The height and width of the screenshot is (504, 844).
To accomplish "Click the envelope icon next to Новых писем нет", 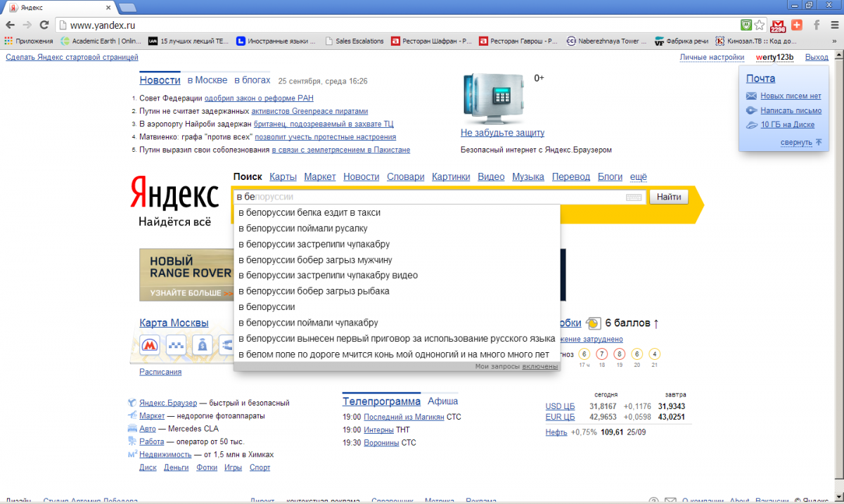I will [x=751, y=96].
